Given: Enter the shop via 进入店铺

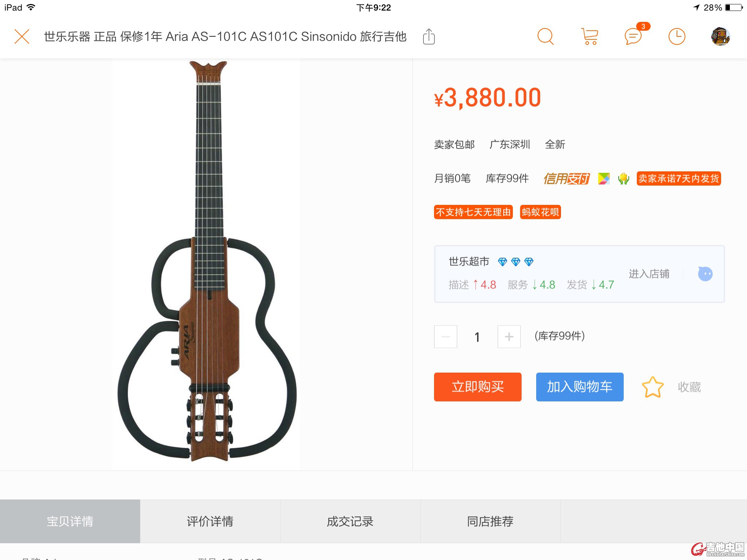Looking at the screenshot, I should pyautogui.click(x=649, y=274).
